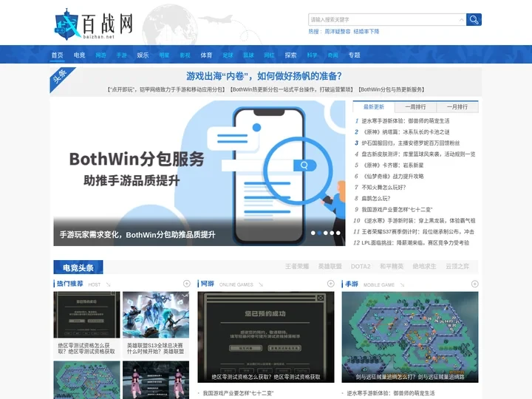Open the BothWin分包服务 carousel banner
Image resolution: width=532 pixels, height=399 pixels.
[x=199, y=173]
